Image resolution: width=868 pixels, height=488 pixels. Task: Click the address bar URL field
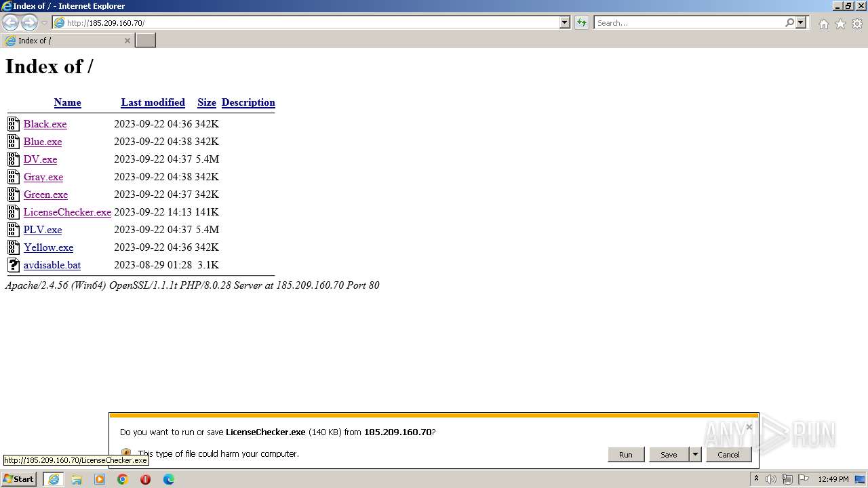tap(306, 22)
